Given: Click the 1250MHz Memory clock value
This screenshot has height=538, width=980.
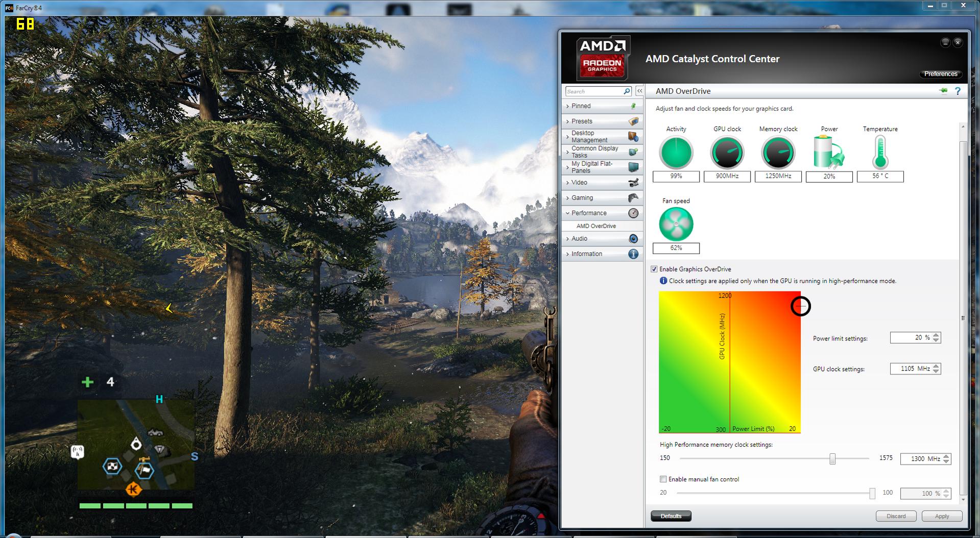Looking at the screenshot, I should coord(778,176).
